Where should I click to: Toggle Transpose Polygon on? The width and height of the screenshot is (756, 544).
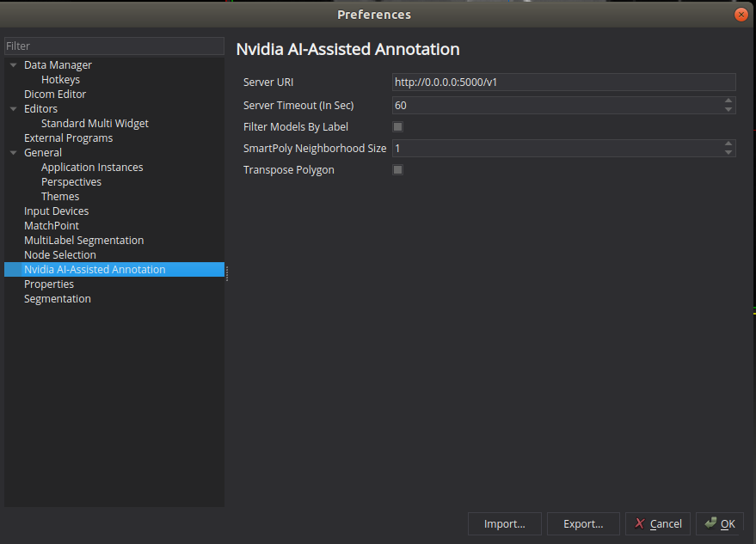point(397,169)
